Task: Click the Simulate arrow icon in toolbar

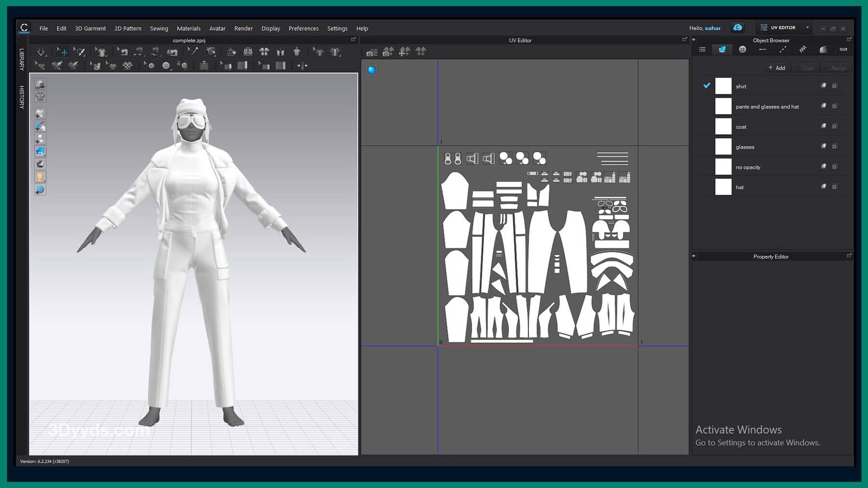Action: click(41, 52)
